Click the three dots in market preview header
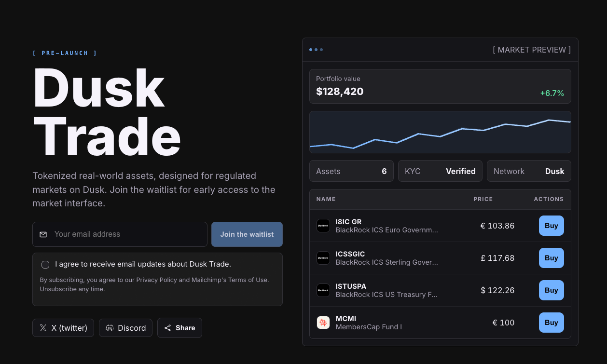 [316, 50]
